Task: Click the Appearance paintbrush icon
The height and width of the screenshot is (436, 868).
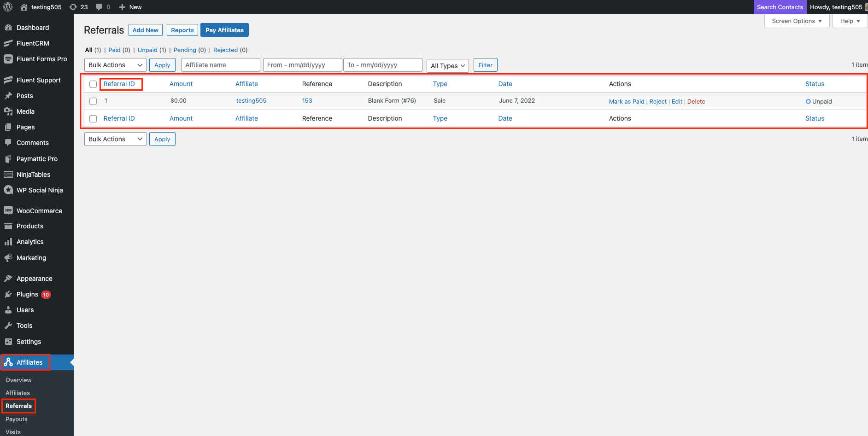Action: pyautogui.click(x=8, y=279)
